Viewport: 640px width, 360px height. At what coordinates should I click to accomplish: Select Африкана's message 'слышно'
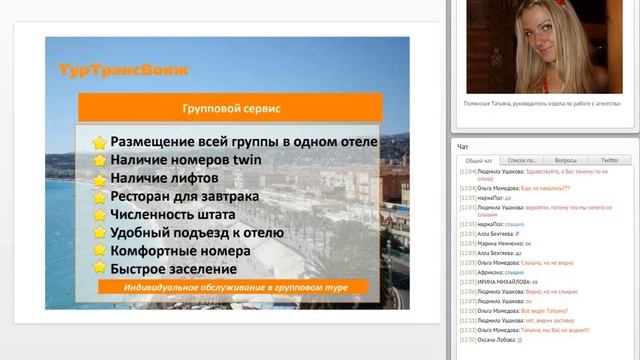pos(491,272)
